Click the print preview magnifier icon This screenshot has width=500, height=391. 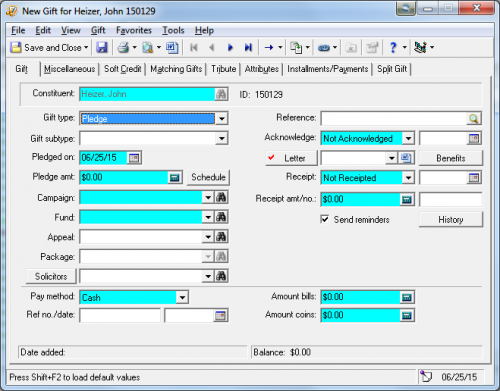[x=147, y=48]
